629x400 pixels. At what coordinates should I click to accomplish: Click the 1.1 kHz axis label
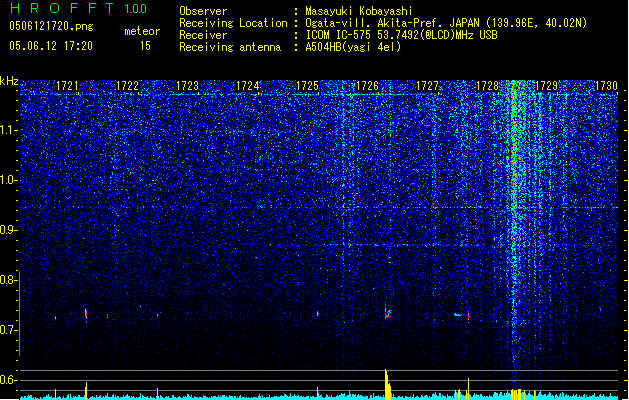click(x=8, y=130)
